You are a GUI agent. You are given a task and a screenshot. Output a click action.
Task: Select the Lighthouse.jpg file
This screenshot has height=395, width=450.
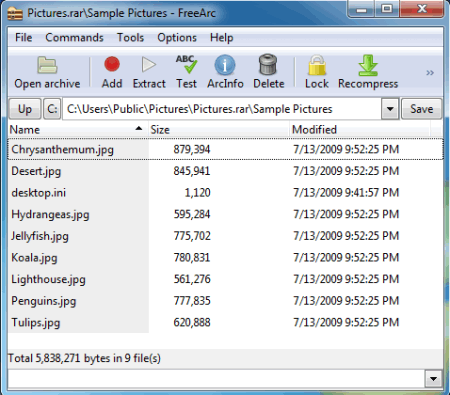click(x=48, y=279)
